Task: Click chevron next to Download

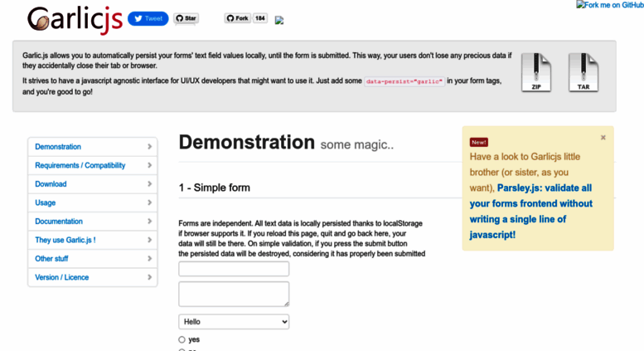Action: pos(149,184)
